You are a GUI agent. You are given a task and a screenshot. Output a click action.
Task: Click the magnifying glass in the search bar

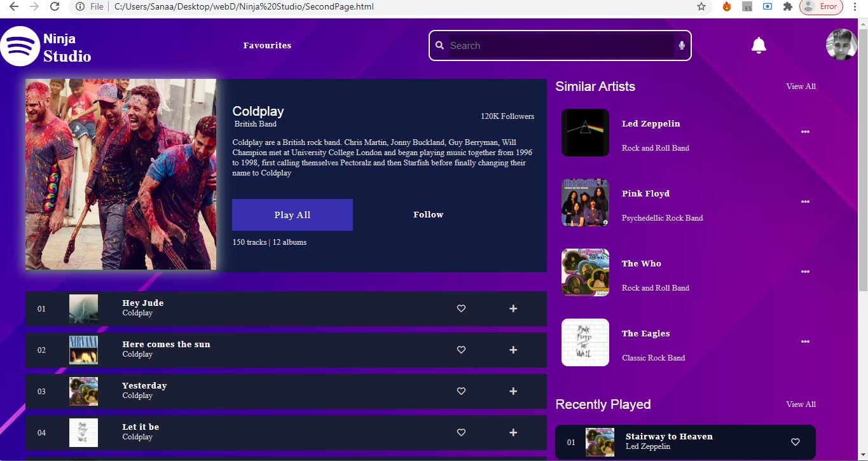point(439,45)
